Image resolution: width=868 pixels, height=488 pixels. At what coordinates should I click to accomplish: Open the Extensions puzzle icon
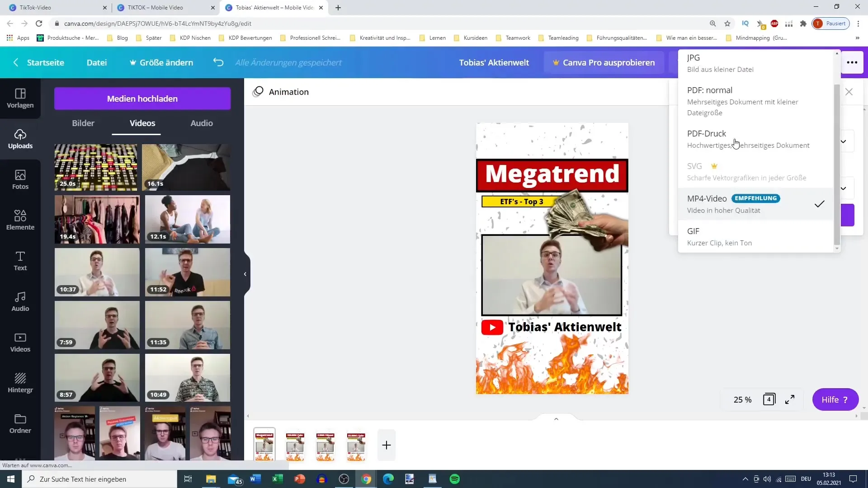pos(803,23)
